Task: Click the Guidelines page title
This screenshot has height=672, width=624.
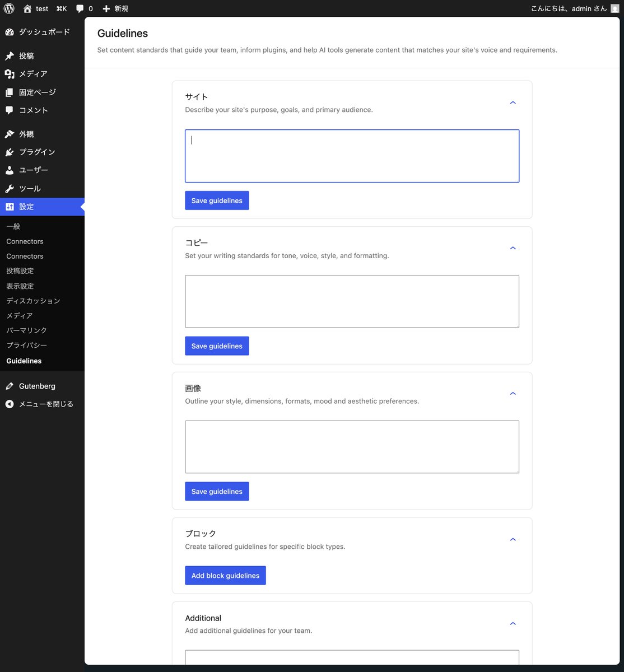Action: tap(123, 34)
